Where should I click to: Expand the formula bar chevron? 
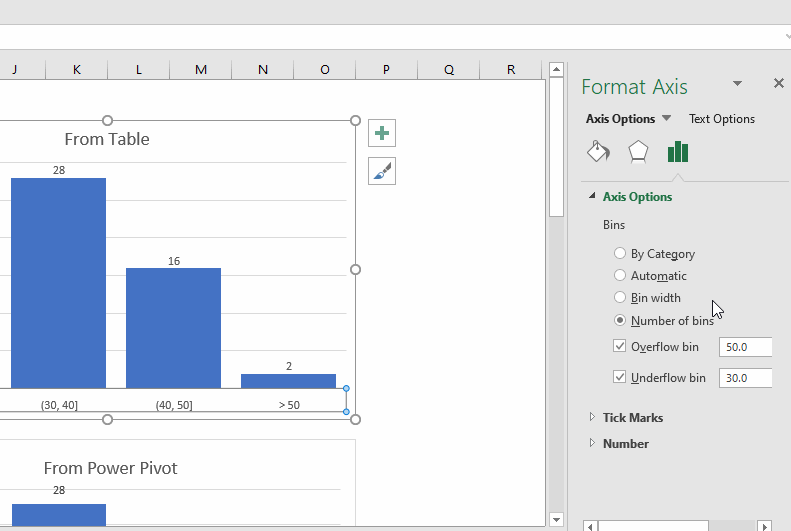[787, 37]
